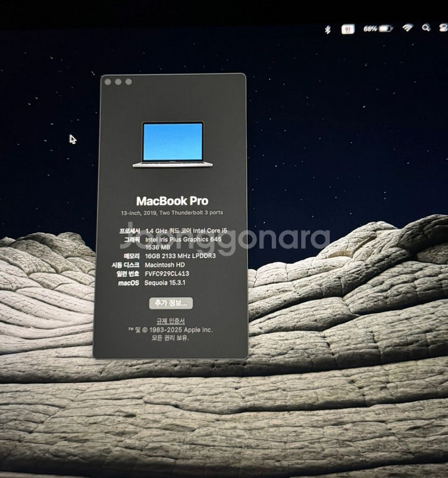The image size is (448, 478).
Task: Select the Macintosh HD startup disk value
Action: [x=165, y=265]
